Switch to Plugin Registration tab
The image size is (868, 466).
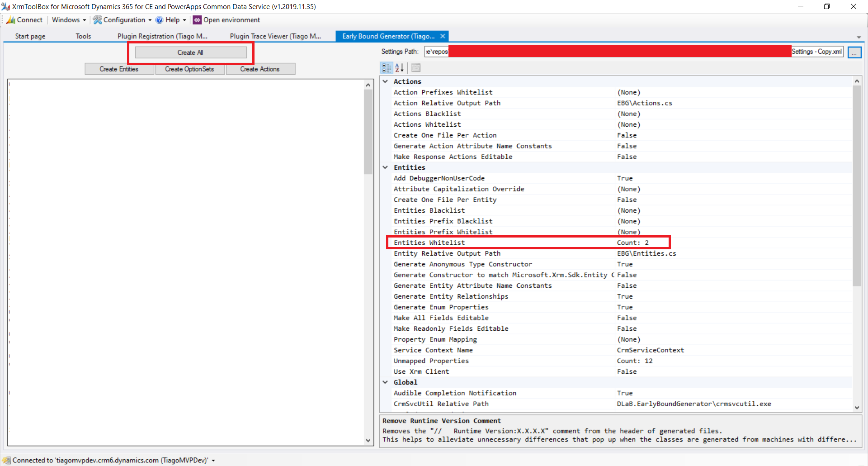162,36
